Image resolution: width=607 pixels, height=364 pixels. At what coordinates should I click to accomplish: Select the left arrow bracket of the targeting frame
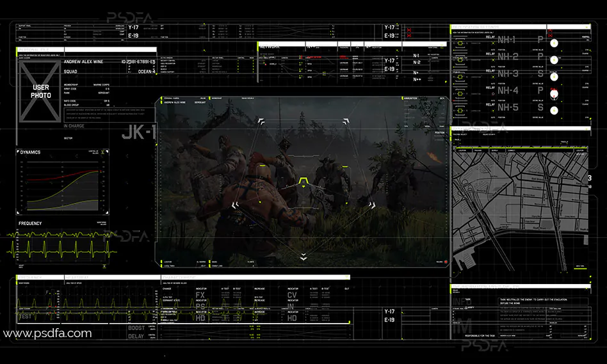coord(234,205)
